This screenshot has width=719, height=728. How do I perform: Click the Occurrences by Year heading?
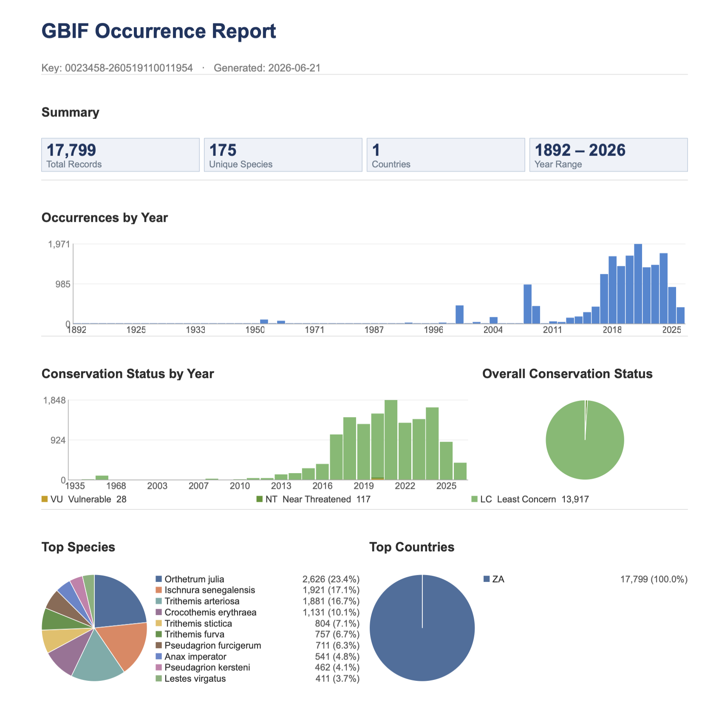105,217
